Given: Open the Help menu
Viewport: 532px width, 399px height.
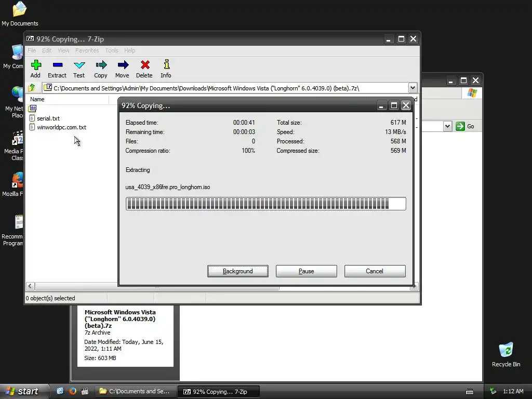Looking at the screenshot, I should [129, 50].
